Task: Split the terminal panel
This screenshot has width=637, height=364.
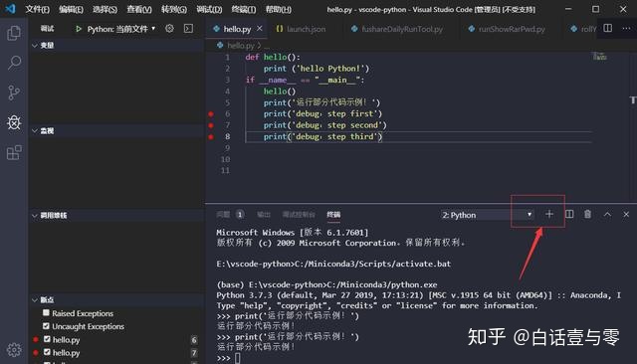Action: pos(569,214)
